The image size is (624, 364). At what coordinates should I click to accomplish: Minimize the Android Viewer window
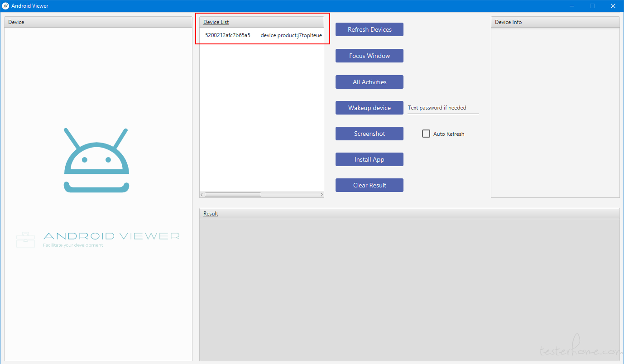coord(572,6)
